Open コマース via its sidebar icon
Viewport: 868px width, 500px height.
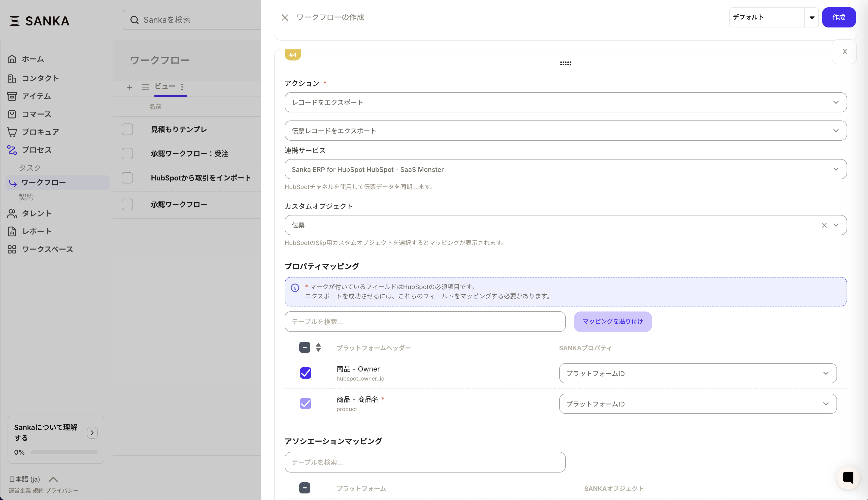click(x=12, y=114)
